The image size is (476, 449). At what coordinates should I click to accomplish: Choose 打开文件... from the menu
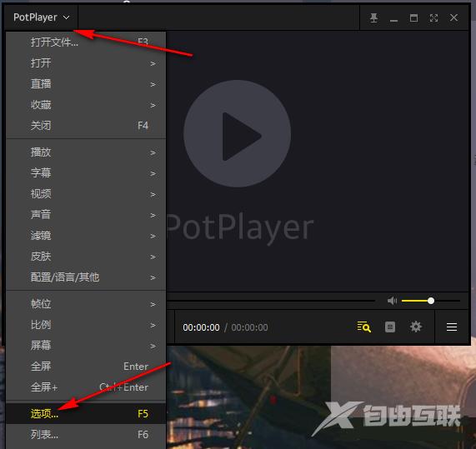(86, 42)
